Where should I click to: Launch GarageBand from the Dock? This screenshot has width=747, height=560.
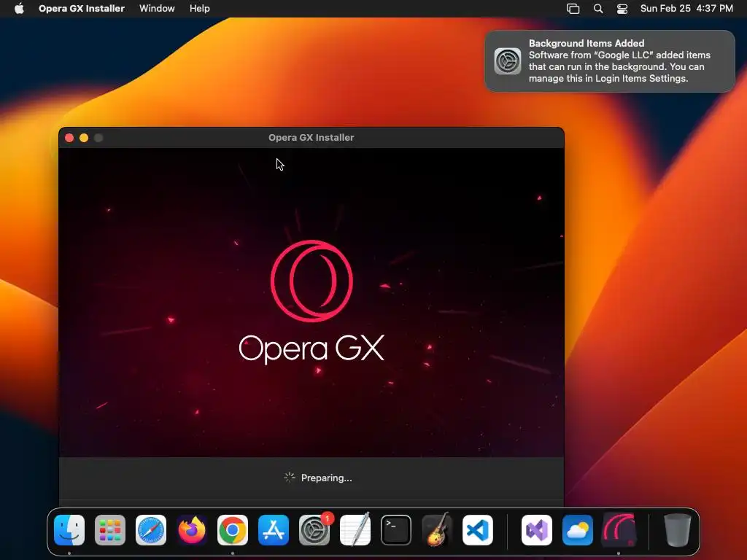[x=437, y=530]
